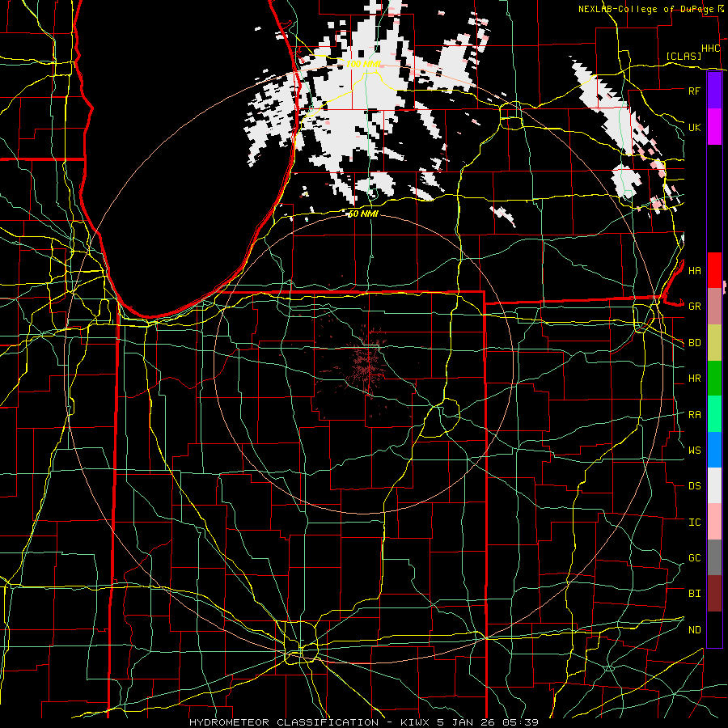Choose the mint green RA legend swatch
Screen dimensions: 728x728
714,414
